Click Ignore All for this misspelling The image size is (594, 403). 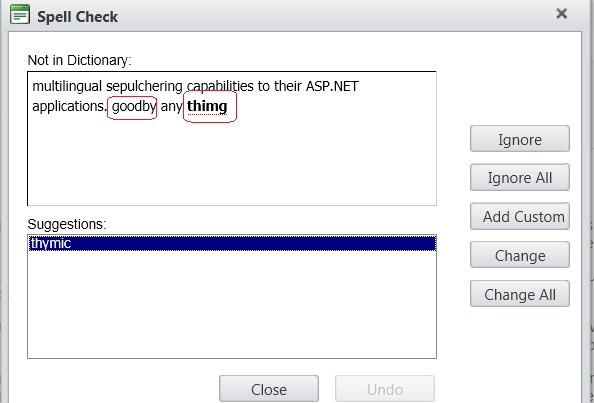[x=520, y=177]
